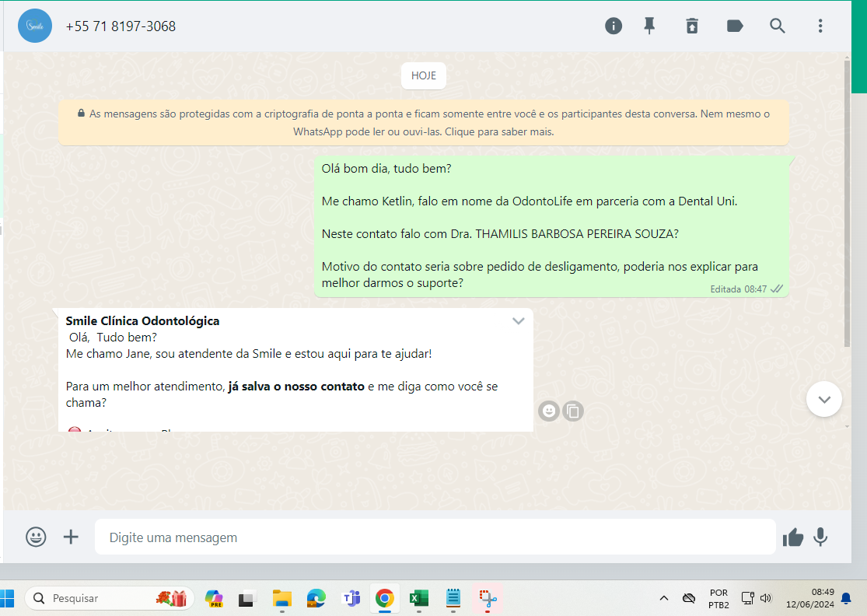Open Microsoft Teams from the taskbar
This screenshot has height=616, width=867.
pyautogui.click(x=351, y=598)
